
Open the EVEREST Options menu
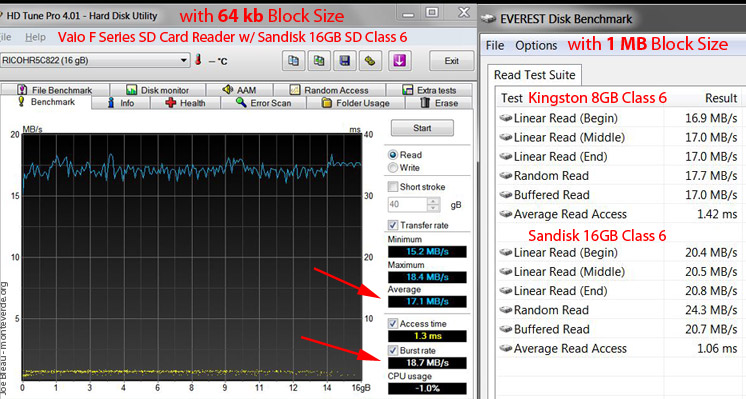(536, 46)
